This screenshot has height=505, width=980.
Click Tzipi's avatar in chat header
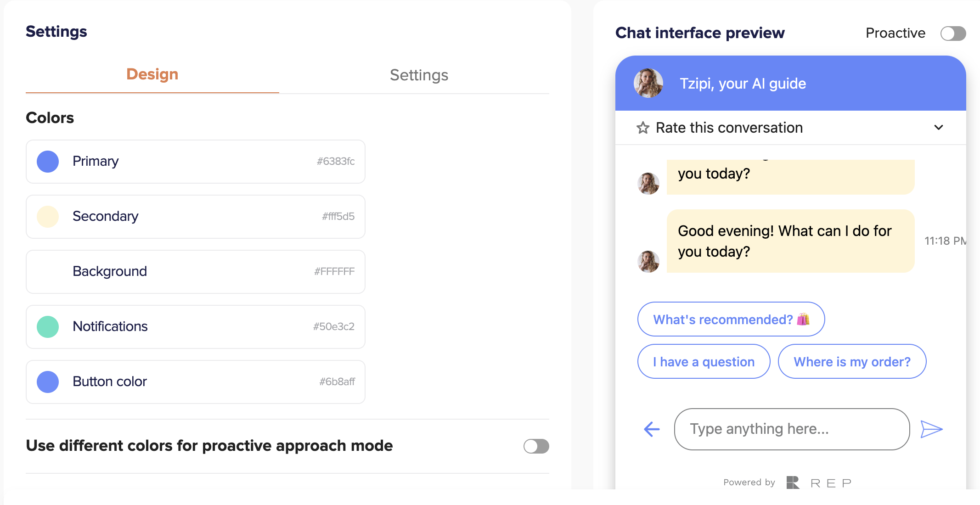pyautogui.click(x=648, y=83)
